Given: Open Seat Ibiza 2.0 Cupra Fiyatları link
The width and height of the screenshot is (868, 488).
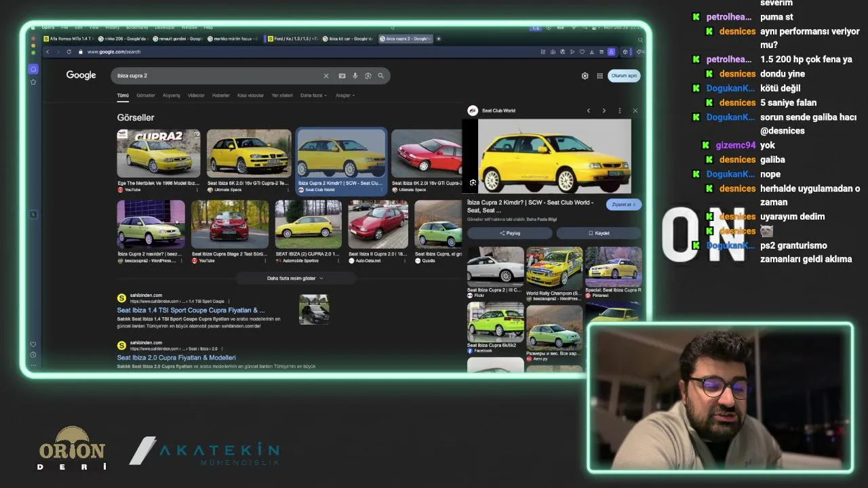Looking at the screenshot, I should coord(176,358).
